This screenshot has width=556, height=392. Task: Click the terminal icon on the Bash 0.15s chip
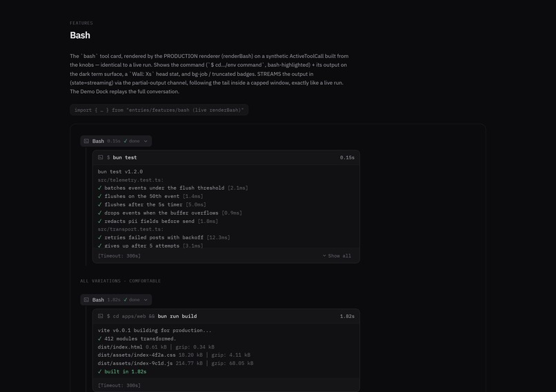pyautogui.click(x=86, y=141)
